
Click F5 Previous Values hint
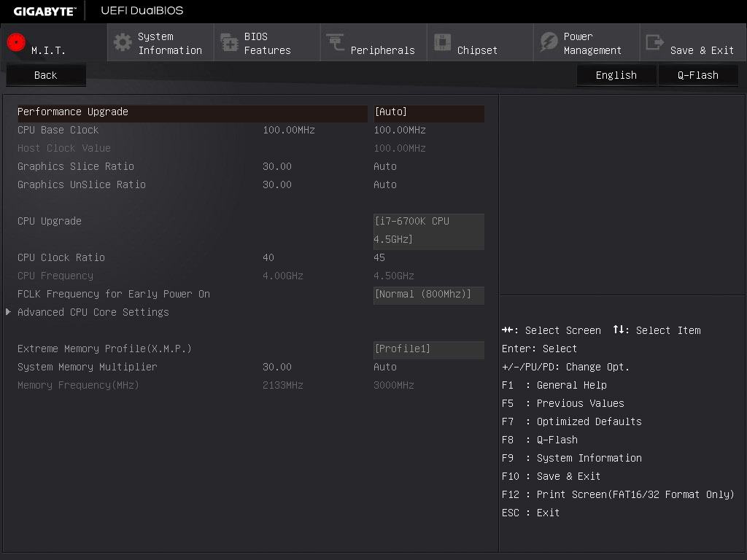coord(562,403)
